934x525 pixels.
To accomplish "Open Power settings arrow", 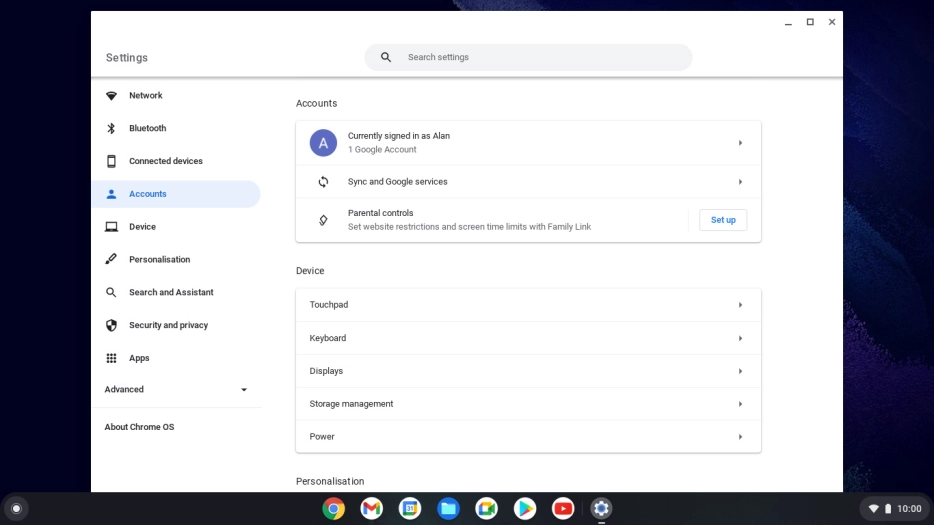I will pos(740,437).
